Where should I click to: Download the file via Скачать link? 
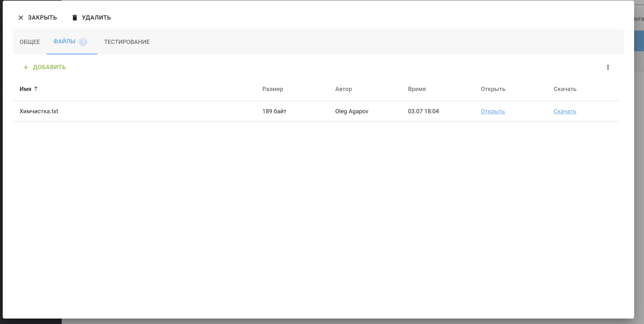click(565, 111)
